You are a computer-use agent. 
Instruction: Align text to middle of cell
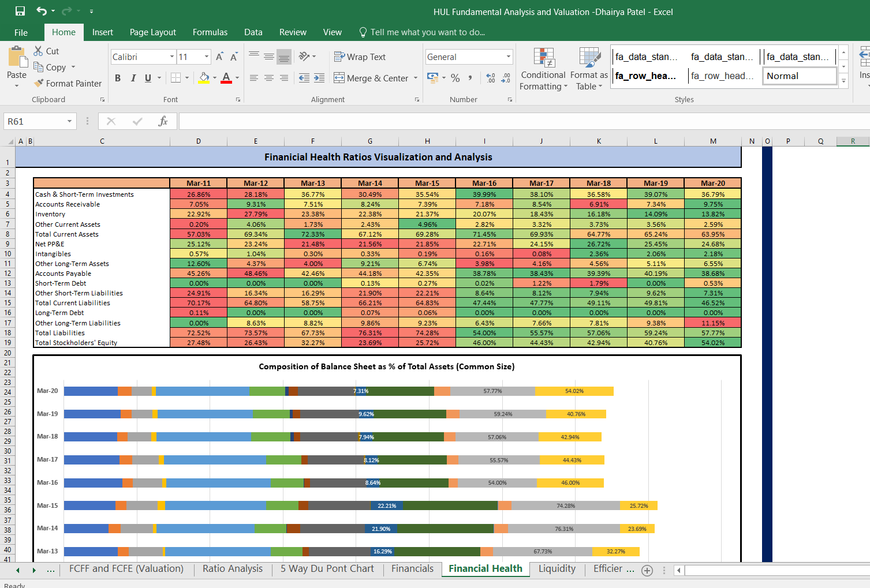click(x=269, y=56)
